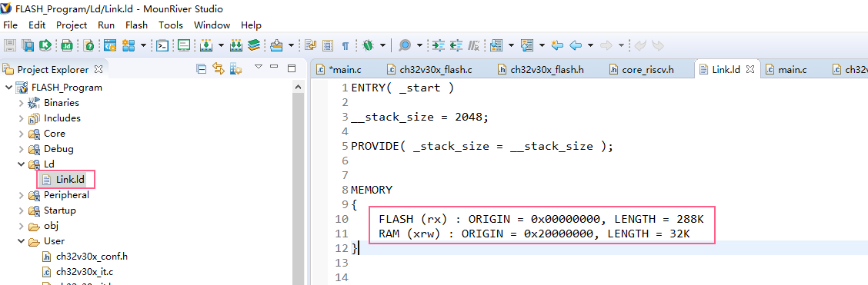
Task: Click the Save All toolbar icon
Action: [x=28, y=45]
